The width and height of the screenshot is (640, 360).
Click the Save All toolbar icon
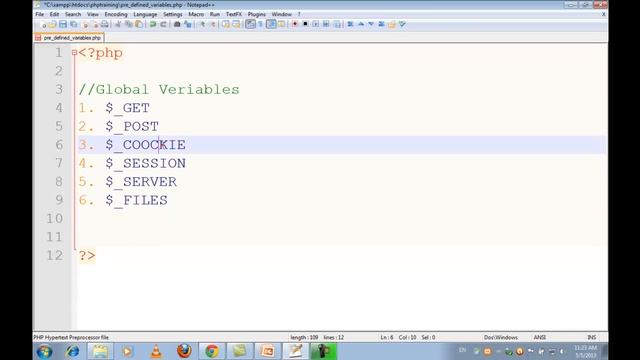click(x=73, y=24)
